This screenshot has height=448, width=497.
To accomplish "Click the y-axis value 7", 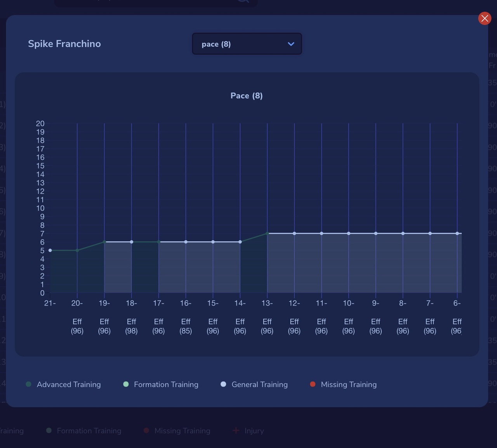I will click(x=42, y=234).
